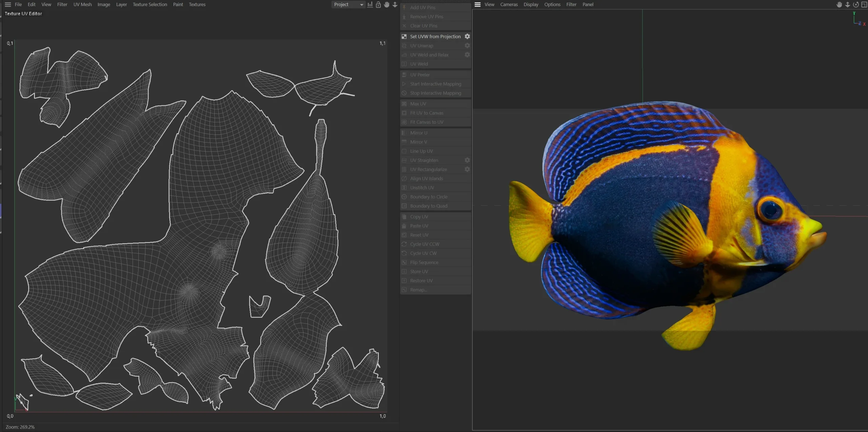The width and height of the screenshot is (868, 432).
Task: Open the UV Straighten settings gear
Action: [x=467, y=160]
